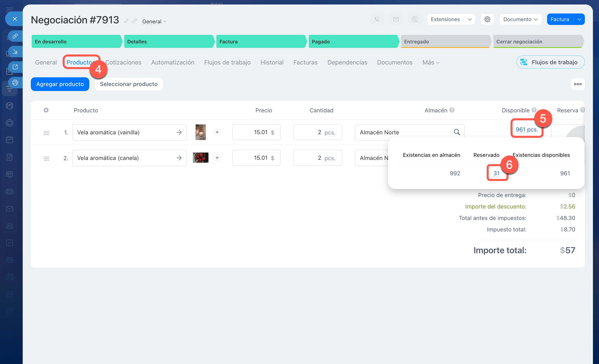Screen dimensions: 599x364
Task: Click the Vela aromática (canela) thumbnail
Action: (x=200, y=158)
